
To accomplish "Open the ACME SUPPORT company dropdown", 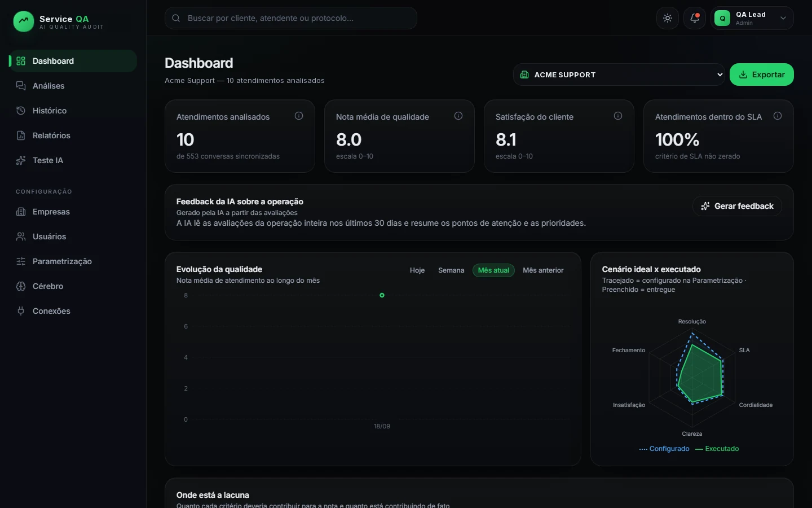I will click(619, 75).
